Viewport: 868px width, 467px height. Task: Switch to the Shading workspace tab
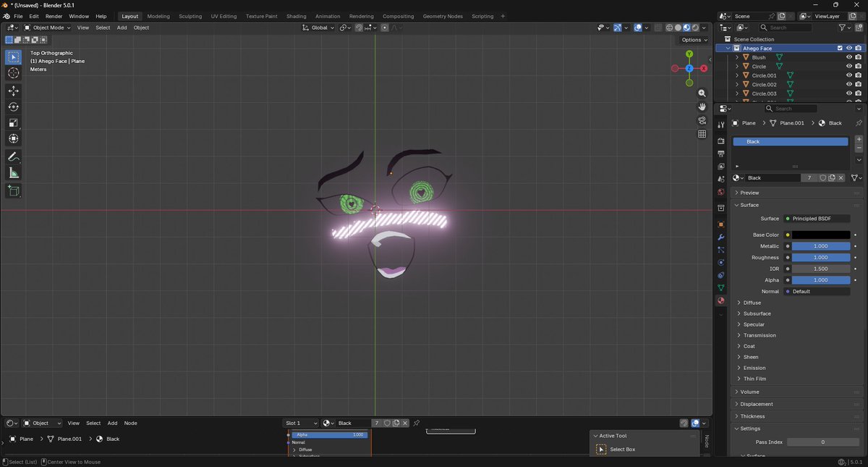296,16
